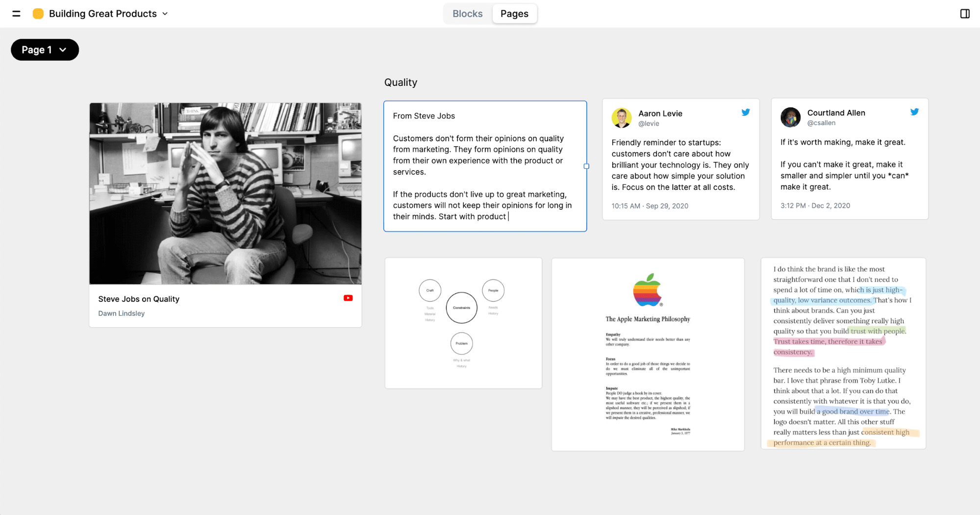Switch to the Blocks tab
This screenshot has width=980, height=515.
click(x=467, y=14)
